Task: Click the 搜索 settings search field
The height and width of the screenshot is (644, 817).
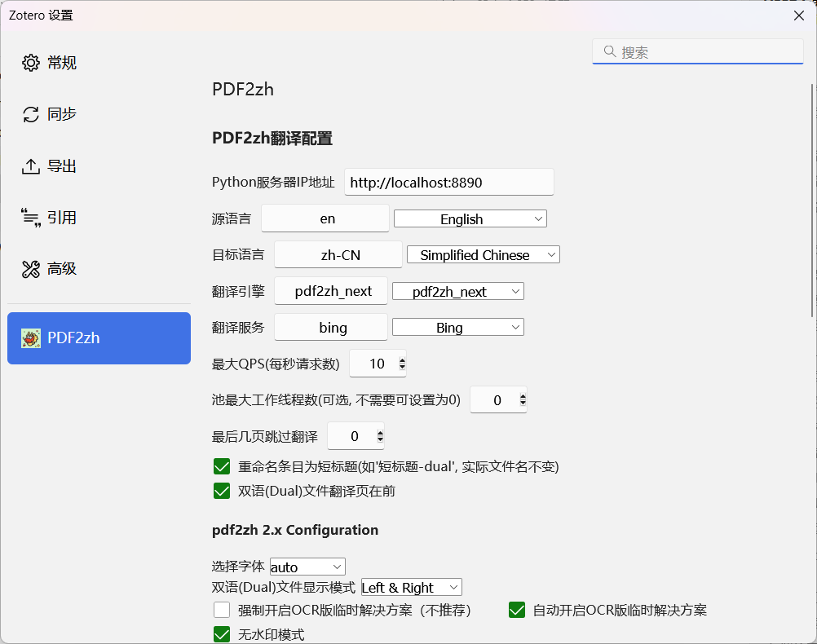Action: [x=698, y=51]
